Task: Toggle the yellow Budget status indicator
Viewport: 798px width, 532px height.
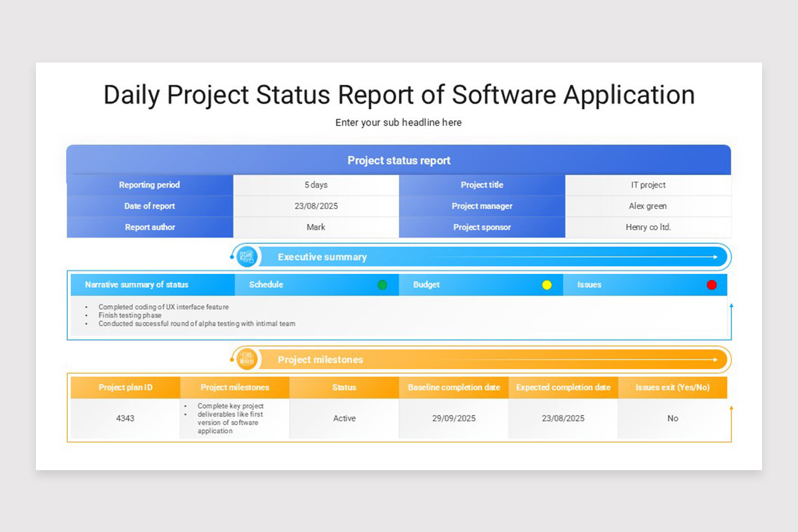Action: [547, 284]
